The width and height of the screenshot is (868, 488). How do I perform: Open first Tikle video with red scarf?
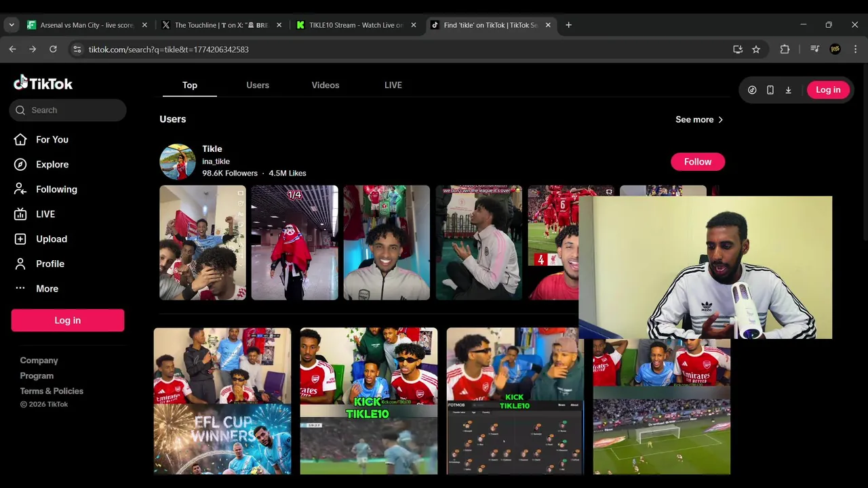coord(203,243)
